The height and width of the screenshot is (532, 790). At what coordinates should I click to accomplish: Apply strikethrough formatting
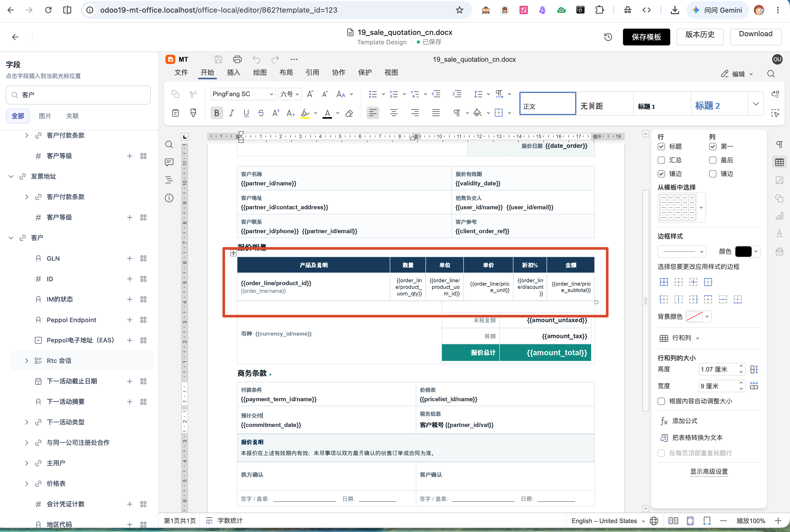tap(261, 113)
